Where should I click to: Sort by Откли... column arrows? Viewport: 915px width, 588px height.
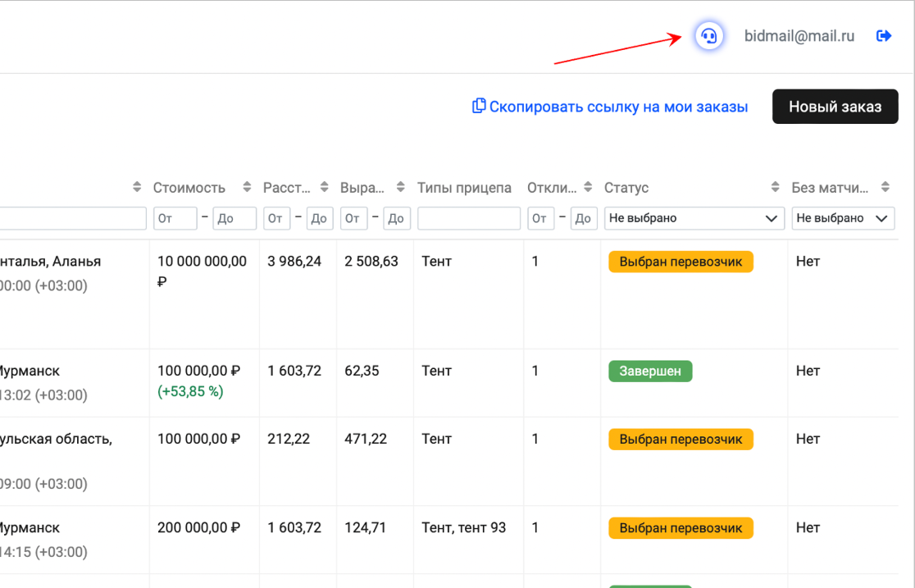pos(588,187)
